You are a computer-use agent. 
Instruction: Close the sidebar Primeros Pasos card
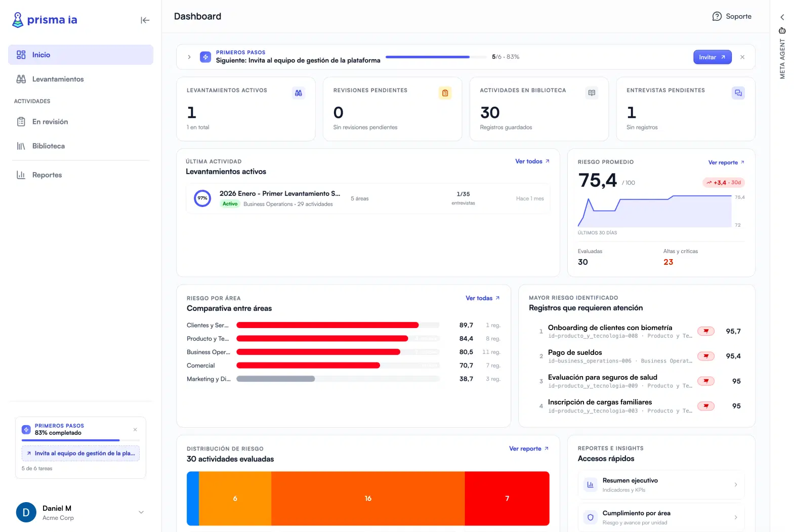135,429
